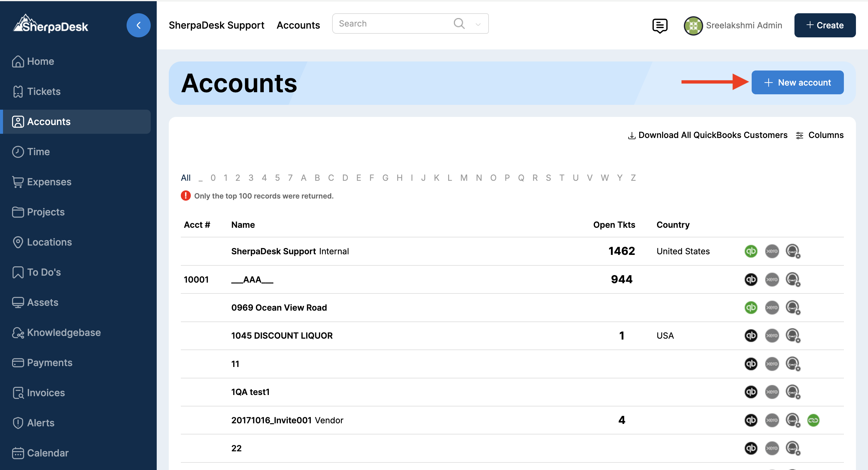
Task: Click QuickBooks icon for SherpaDesk Support row
Action: [x=751, y=251]
